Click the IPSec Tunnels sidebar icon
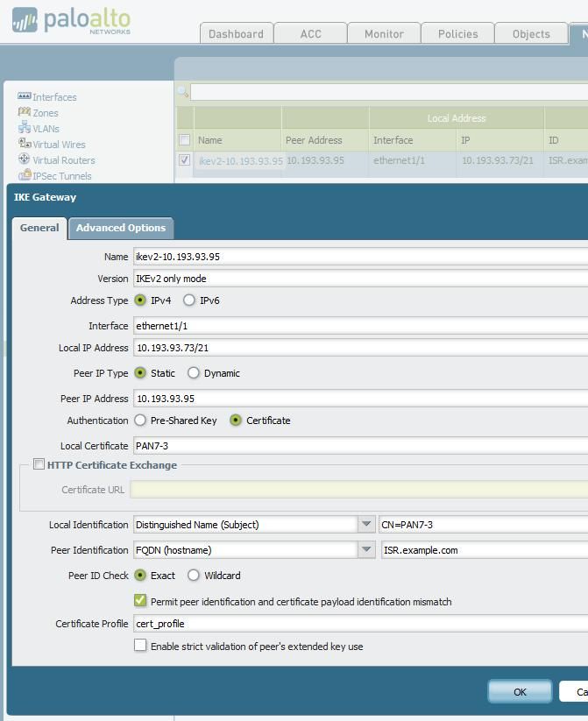Image resolution: width=588 pixels, height=721 pixels. click(25, 175)
